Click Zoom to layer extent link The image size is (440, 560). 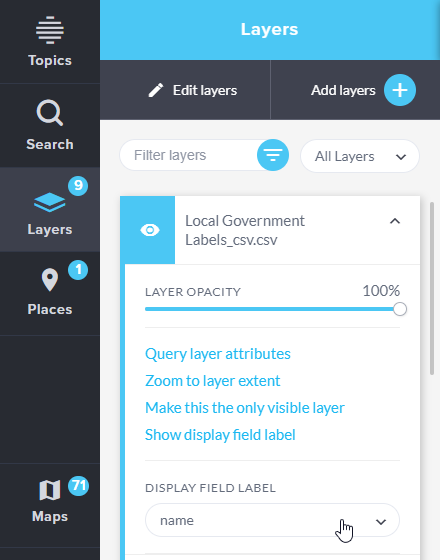click(212, 381)
